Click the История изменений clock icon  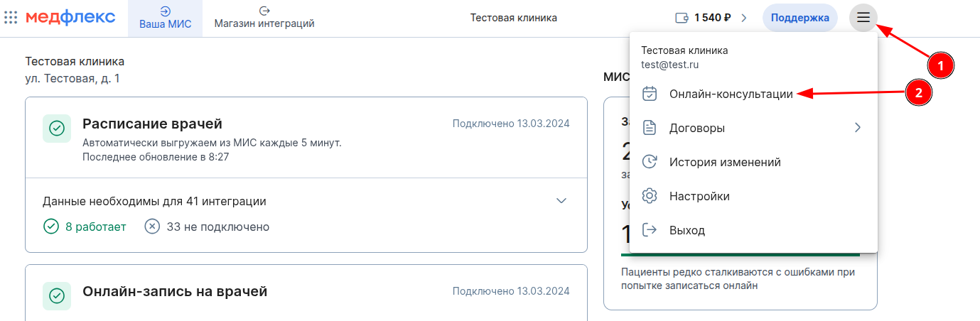pyautogui.click(x=649, y=162)
